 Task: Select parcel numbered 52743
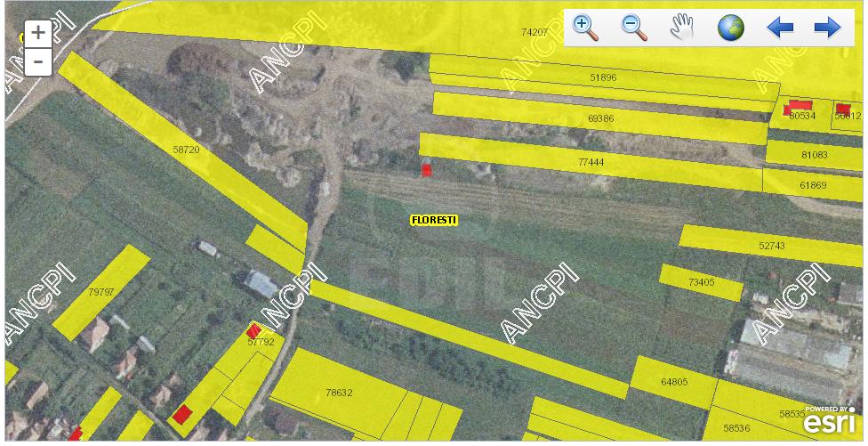coord(771,246)
